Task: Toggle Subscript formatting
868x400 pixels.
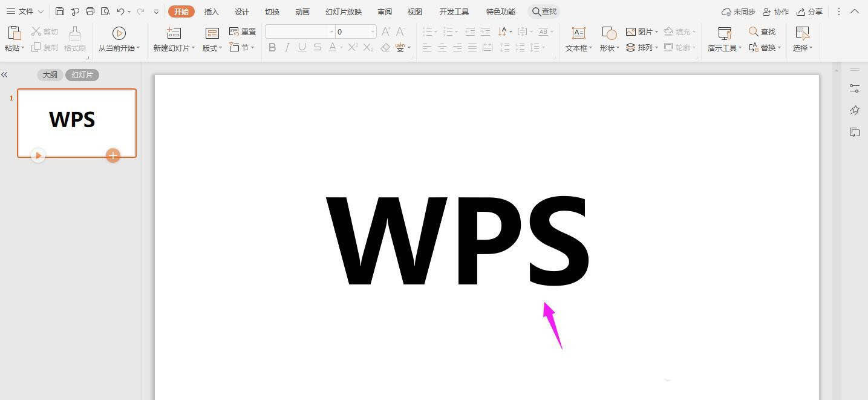Action: click(x=368, y=47)
